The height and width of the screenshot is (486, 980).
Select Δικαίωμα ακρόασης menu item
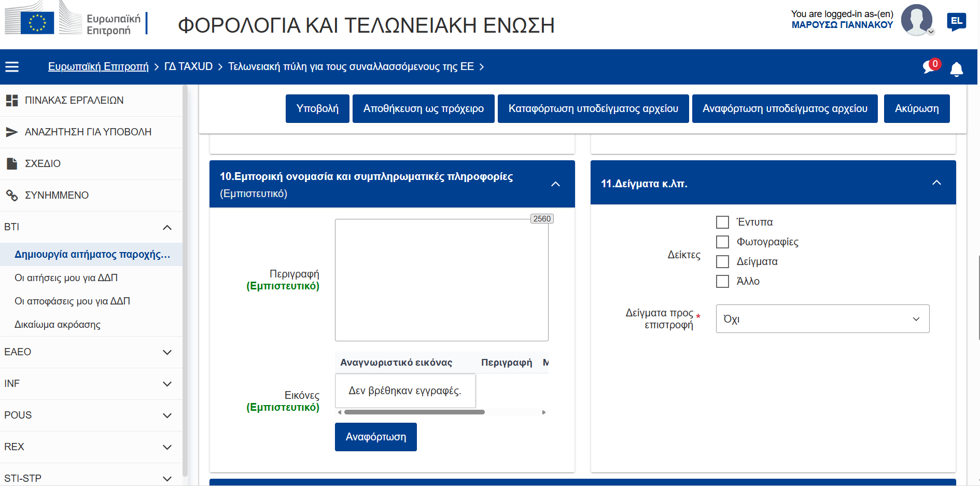click(58, 325)
